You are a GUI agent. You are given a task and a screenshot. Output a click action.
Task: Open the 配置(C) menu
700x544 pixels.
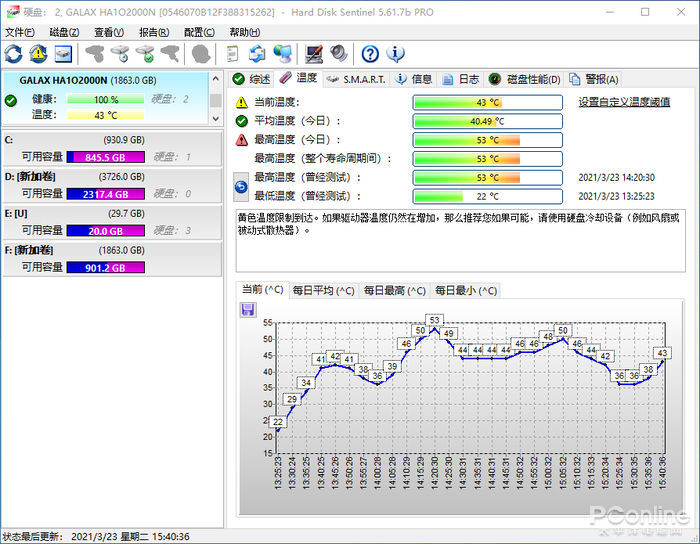199,33
